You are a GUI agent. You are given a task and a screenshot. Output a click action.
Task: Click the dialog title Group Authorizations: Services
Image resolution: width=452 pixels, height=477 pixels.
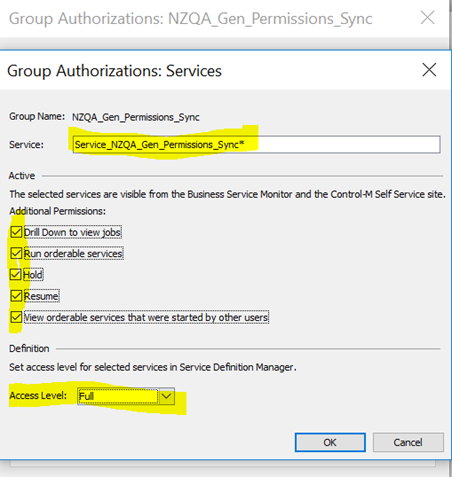(114, 71)
